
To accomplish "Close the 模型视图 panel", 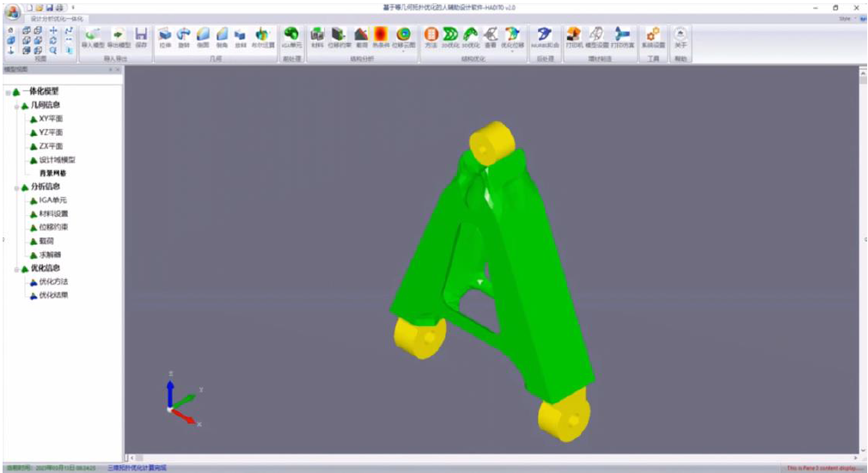I will click(x=118, y=70).
